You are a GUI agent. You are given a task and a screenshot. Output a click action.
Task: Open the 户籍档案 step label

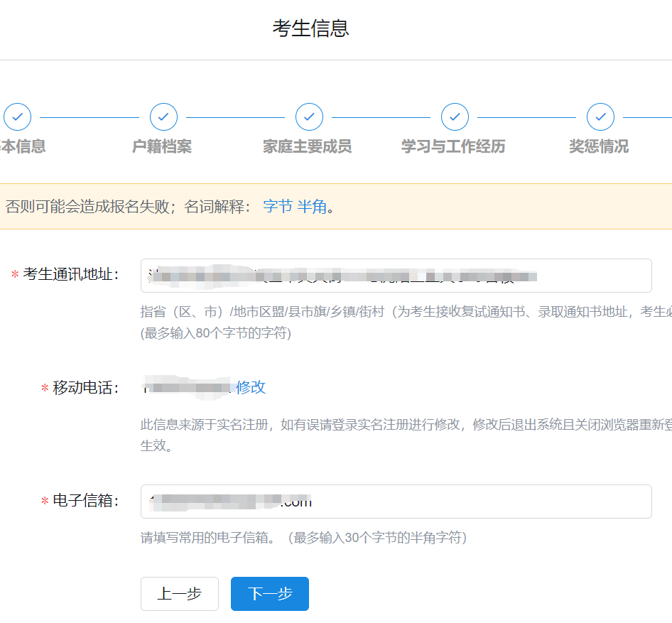pyautogui.click(x=161, y=146)
